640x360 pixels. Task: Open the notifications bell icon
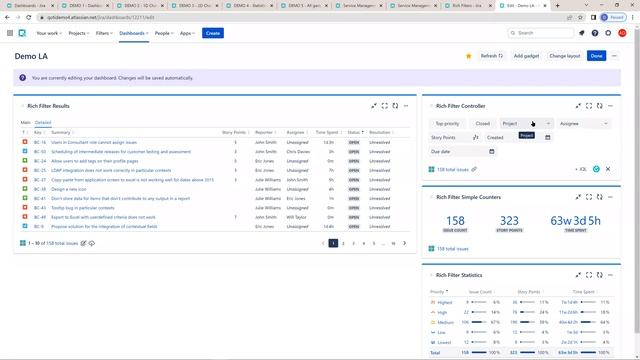(x=582, y=33)
